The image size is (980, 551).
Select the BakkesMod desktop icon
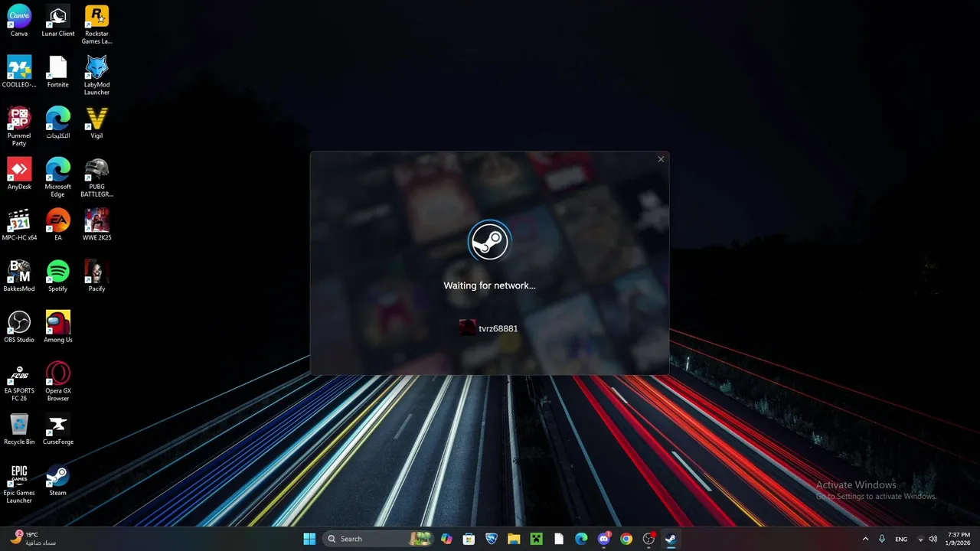pyautogui.click(x=19, y=275)
